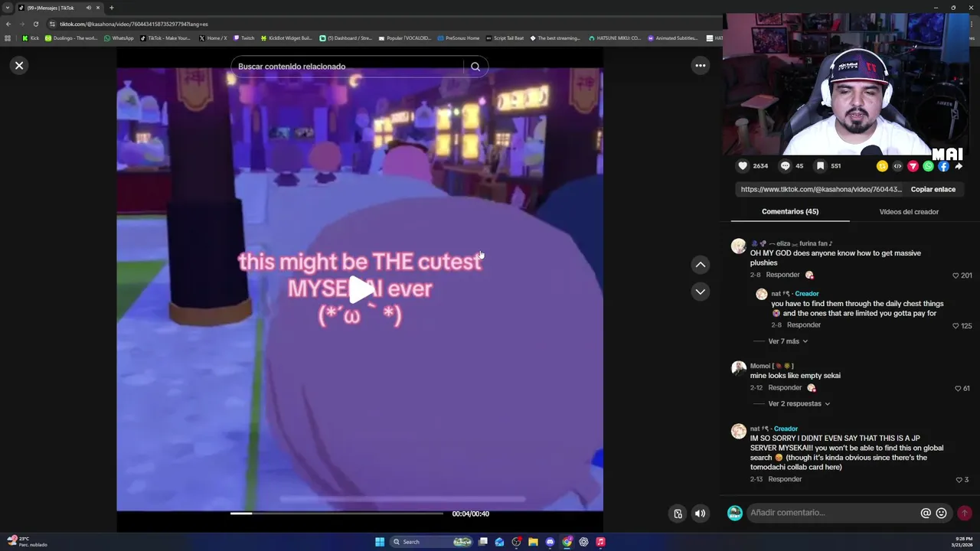Expand Ver 7 más replies
This screenshot has width=980, height=551.
point(788,341)
